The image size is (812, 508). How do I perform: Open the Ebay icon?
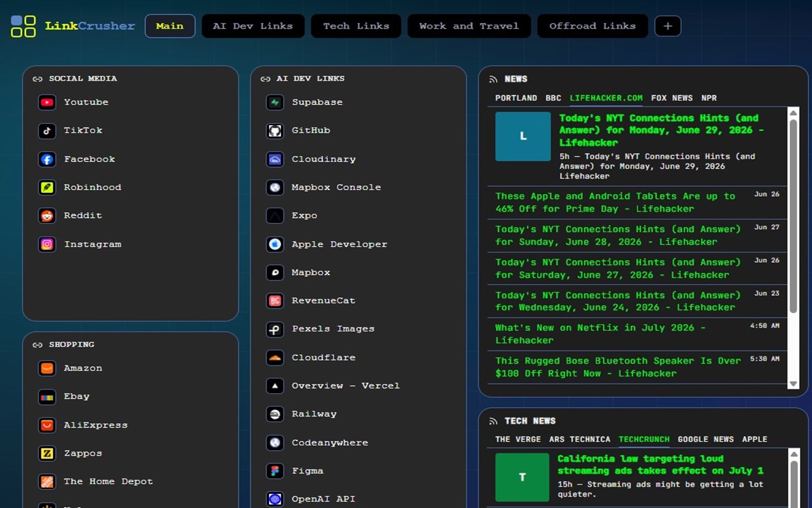[47, 397]
